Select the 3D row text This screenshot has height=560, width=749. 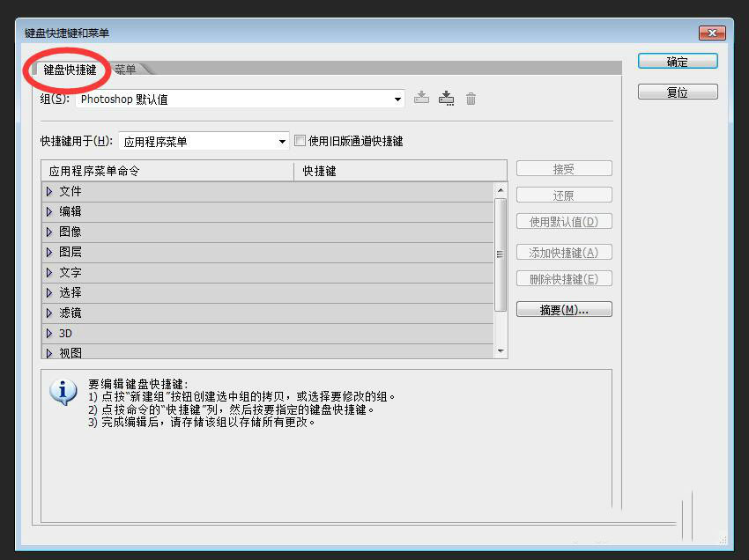point(65,333)
